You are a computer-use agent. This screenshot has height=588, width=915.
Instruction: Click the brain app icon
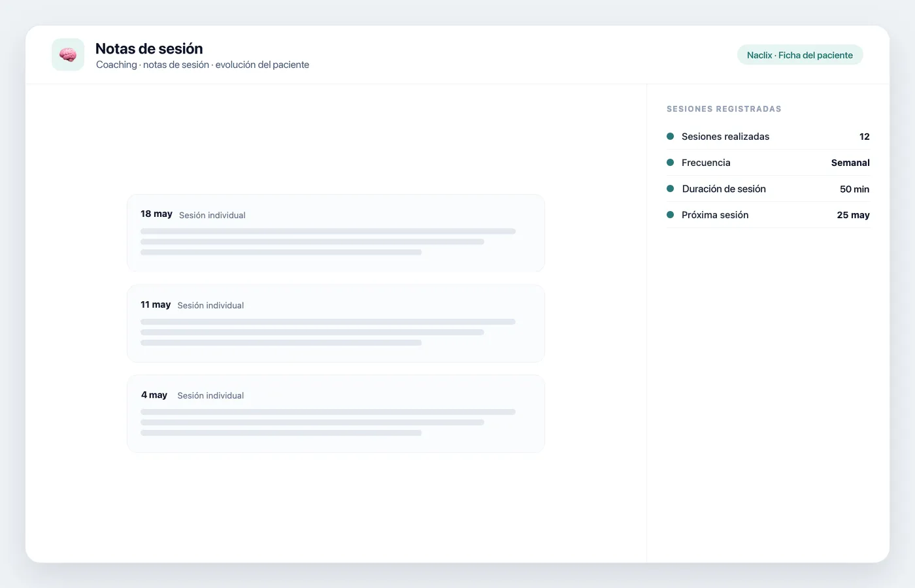coord(68,54)
